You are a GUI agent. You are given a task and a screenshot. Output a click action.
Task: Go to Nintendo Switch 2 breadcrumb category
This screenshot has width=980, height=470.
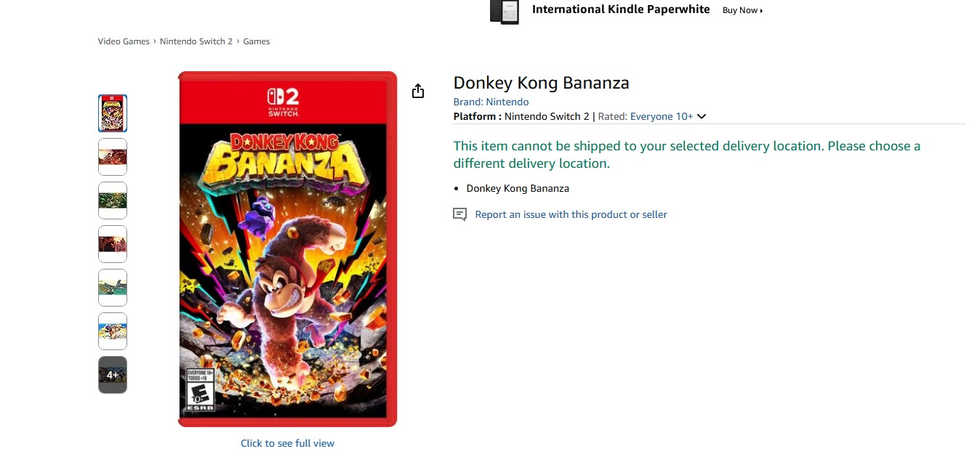pyautogui.click(x=196, y=41)
